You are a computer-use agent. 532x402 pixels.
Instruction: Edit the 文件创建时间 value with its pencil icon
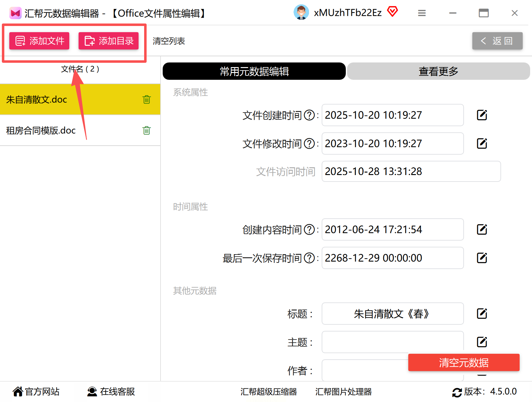coord(482,115)
